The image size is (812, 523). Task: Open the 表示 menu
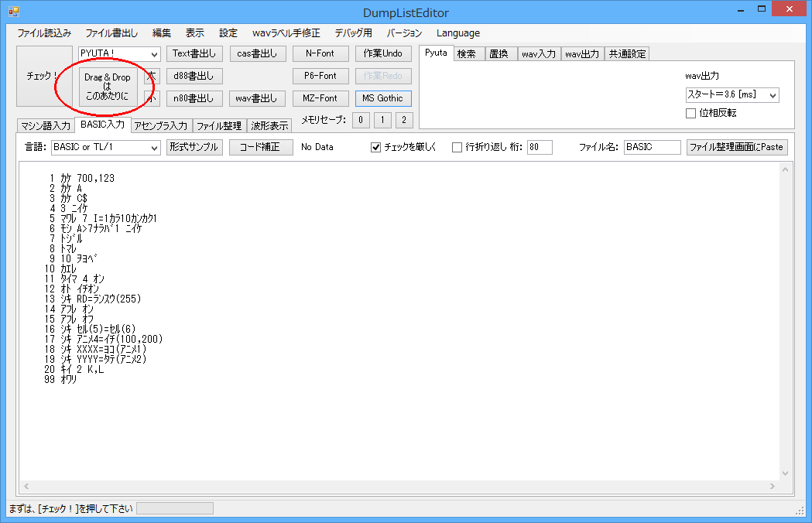195,33
